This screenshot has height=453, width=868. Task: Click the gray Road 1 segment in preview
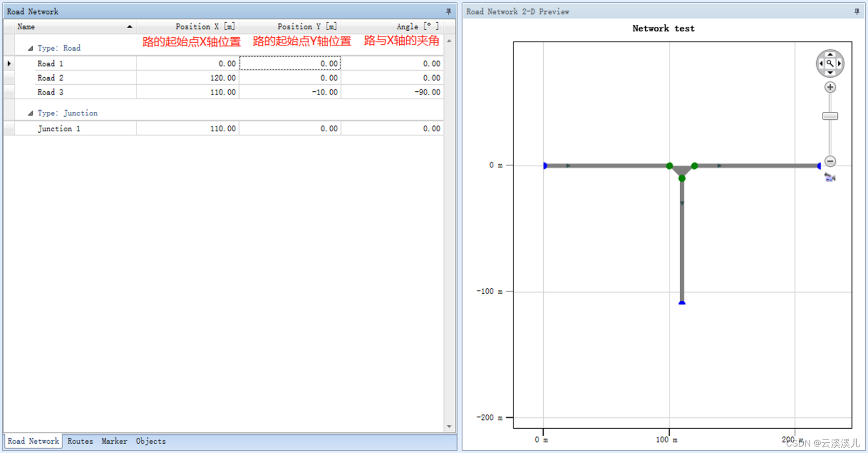607,166
